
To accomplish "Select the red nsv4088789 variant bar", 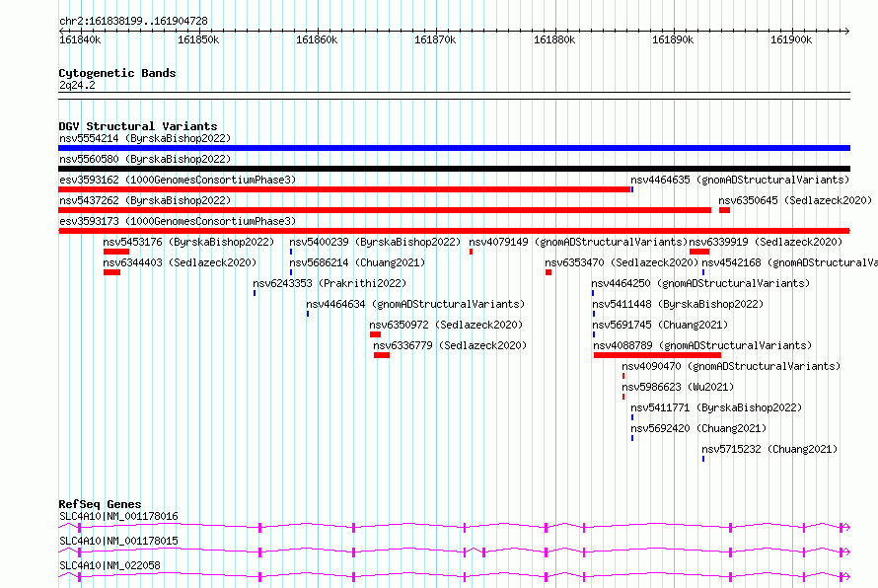I will [x=657, y=355].
